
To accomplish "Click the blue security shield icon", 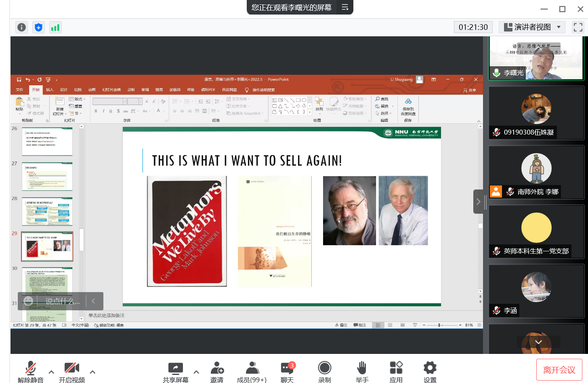I will (38, 27).
